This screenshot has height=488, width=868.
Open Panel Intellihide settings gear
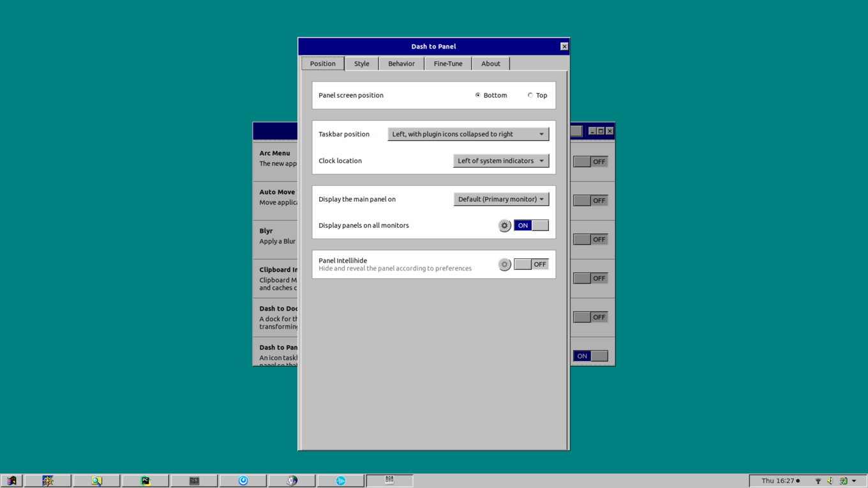pyautogui.click(x=504, y=264)
